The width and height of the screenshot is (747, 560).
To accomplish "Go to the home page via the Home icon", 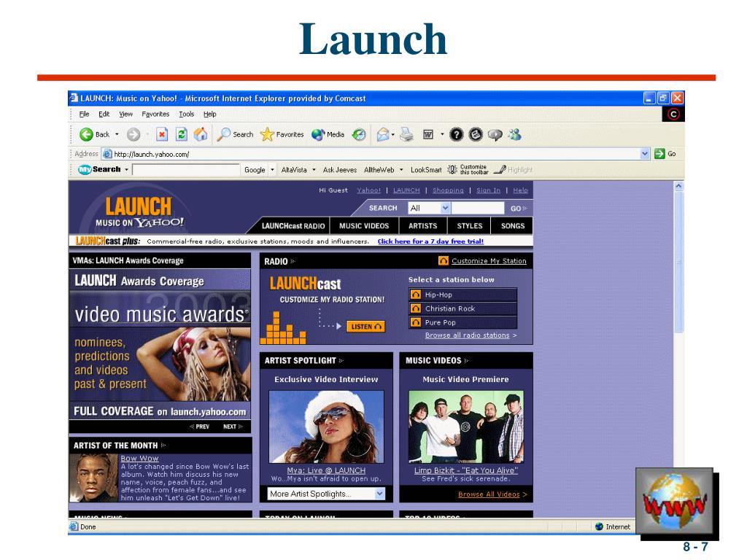I will coord(201,134).
